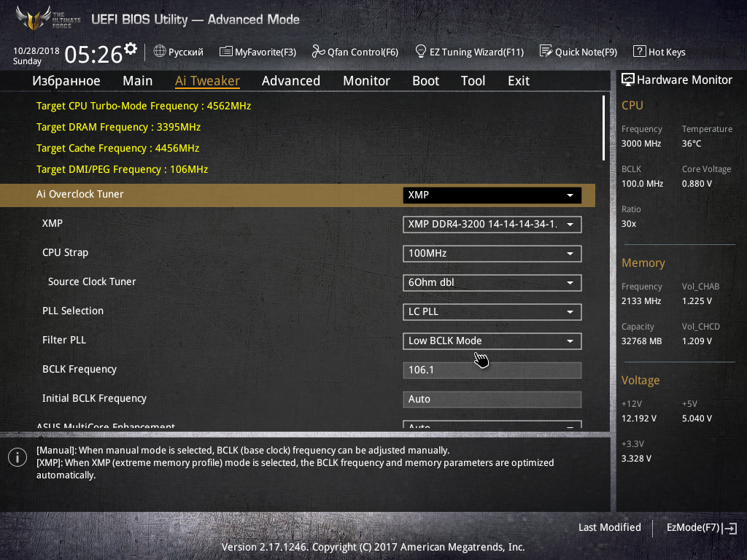Open the Advanced tab

pyautogui.click(x=290, y=81)
